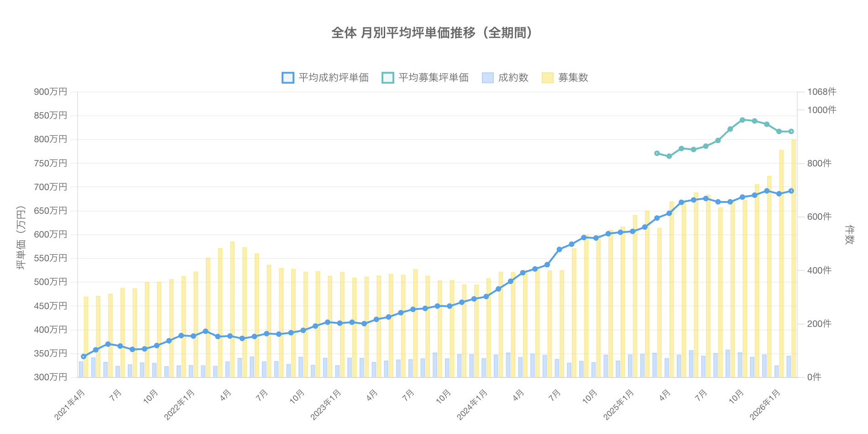This screenshot has height=434, width=868.
Task: Toggle 成約数 bars via the legend text
Action: [513, 78]
